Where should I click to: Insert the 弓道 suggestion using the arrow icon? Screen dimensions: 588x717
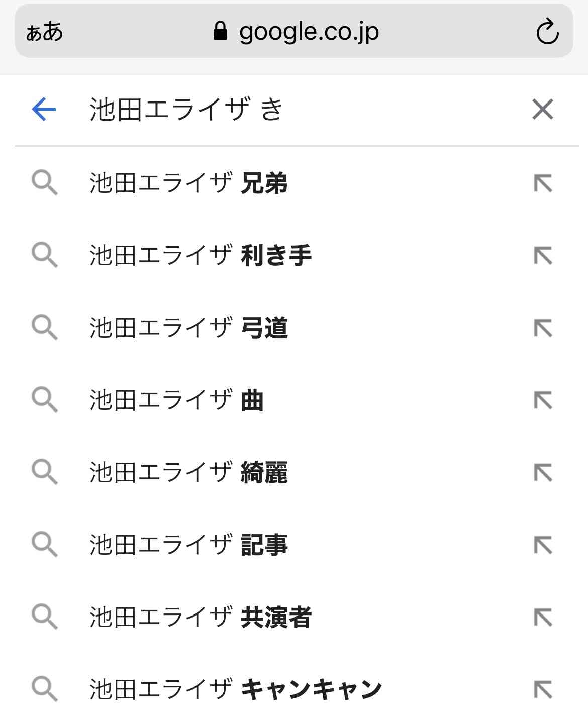click(543, 328)
